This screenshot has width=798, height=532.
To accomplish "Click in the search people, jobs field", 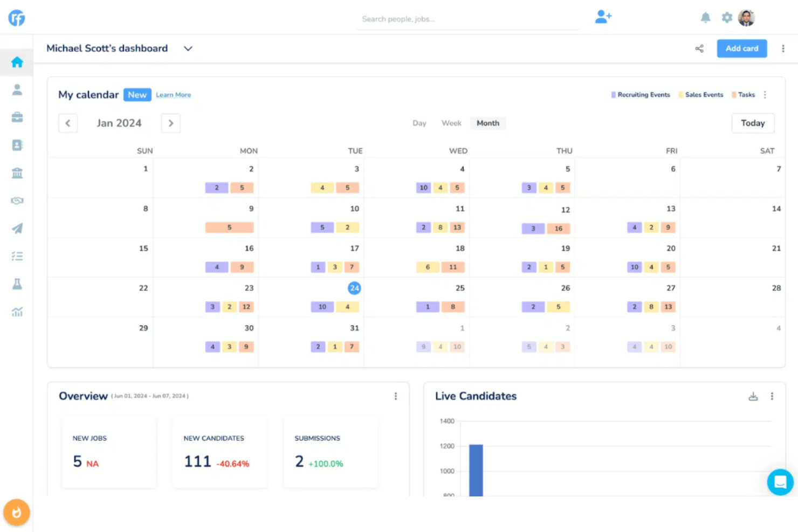I will click(x=467, y=19).
